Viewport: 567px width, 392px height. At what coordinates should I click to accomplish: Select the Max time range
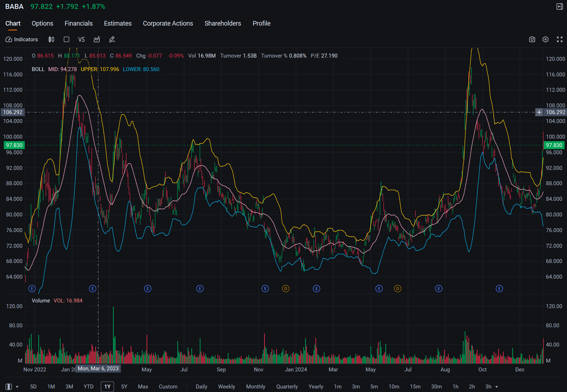(x=143, y=387)
